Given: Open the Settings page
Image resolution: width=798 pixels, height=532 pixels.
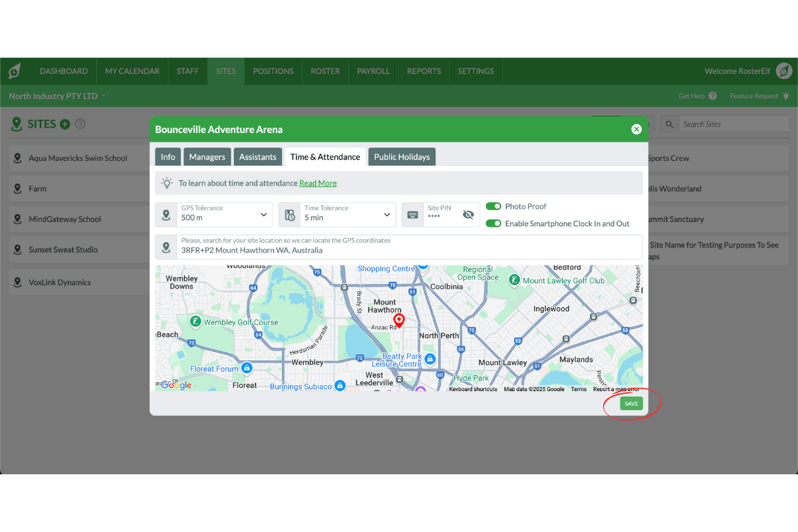Looking at the screenshot, I should click(476, 71).
